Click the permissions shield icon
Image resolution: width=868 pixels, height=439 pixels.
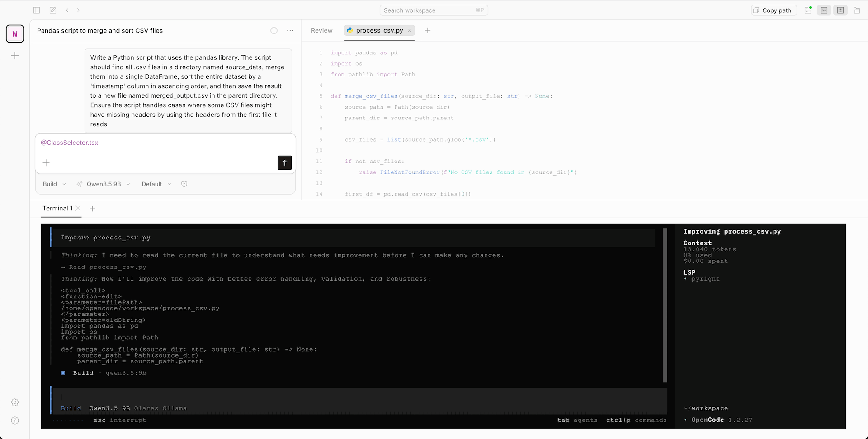tap(184, 184)
